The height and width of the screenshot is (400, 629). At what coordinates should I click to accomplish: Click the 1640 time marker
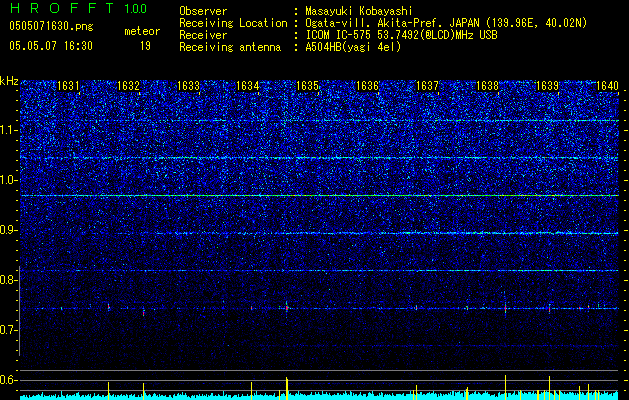(607, 86)
